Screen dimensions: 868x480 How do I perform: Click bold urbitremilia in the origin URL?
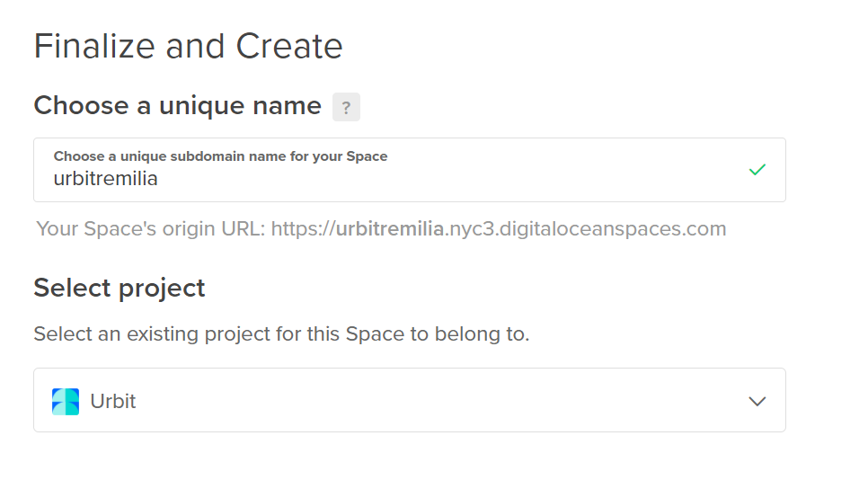(390, 228)
